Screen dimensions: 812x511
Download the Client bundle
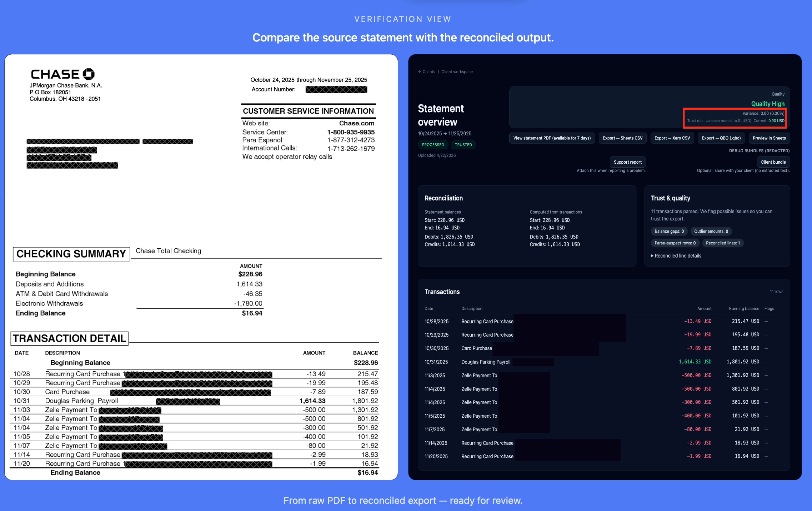(x=773, y=162)
